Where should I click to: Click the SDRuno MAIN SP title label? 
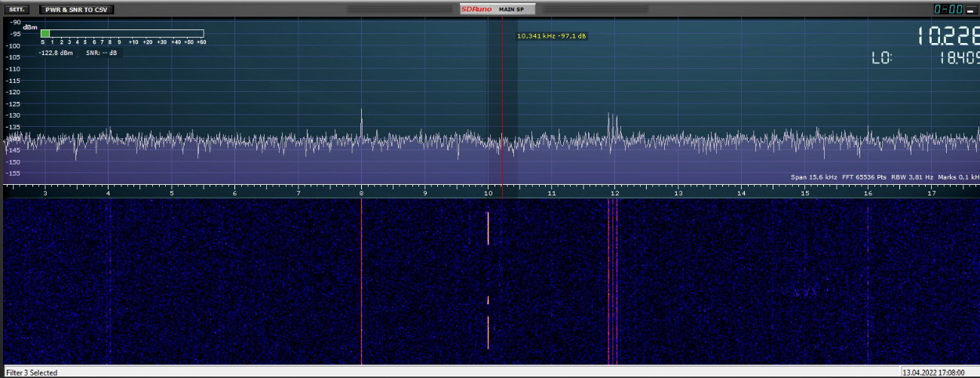click(497, 9)
